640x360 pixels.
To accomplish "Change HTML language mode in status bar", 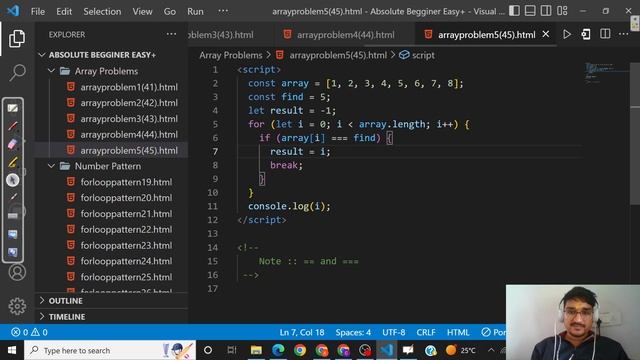I will [458, 332].
